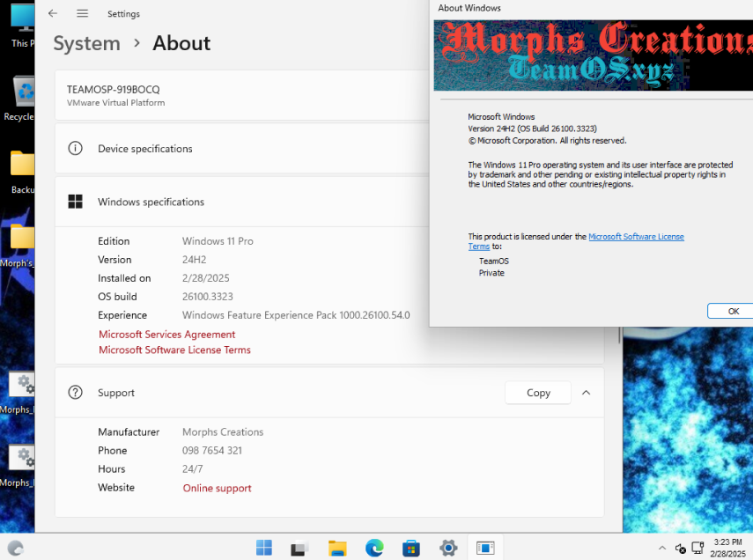The image size is (753, 560).
Task: Click the 24H2 Version value in Settings
Action: [194, 260]
